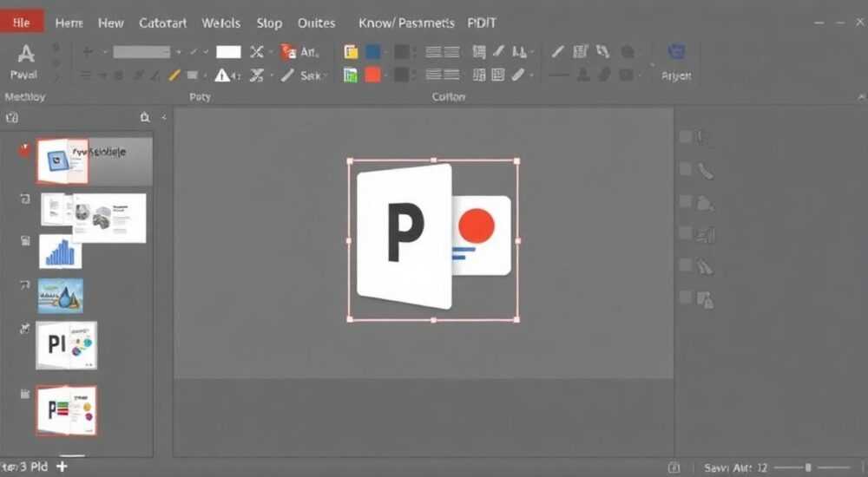
Task: Select the first slide thumbnail
Action: 62,161
